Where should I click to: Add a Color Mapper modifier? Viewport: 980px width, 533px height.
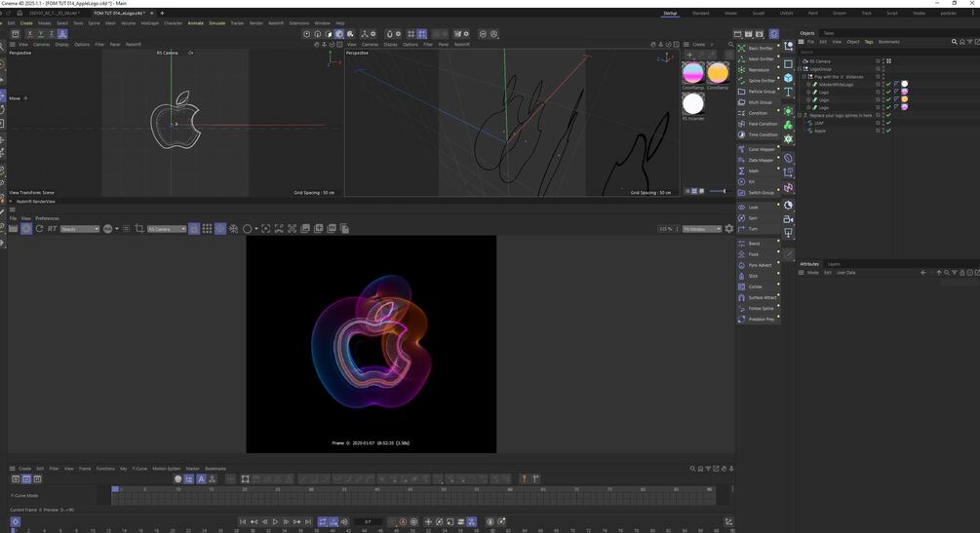coord(758,149)
